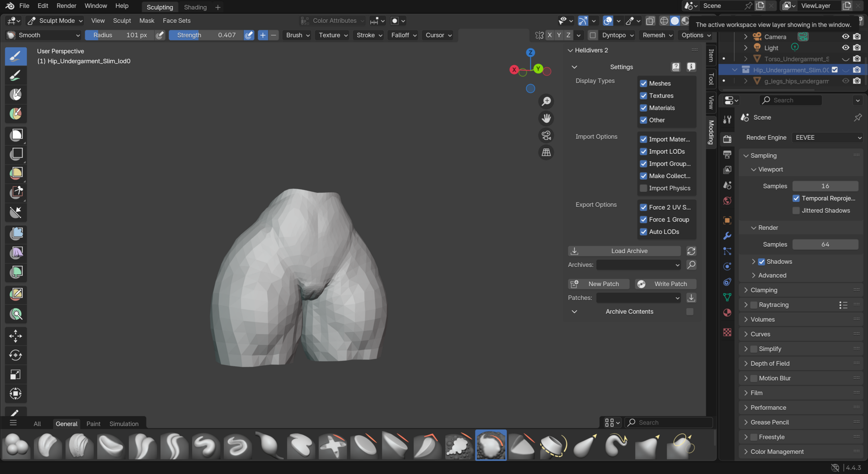The image size is (868, 474).
Task: Enable Raytracing checkbox
Action: (x=754, y=305)
